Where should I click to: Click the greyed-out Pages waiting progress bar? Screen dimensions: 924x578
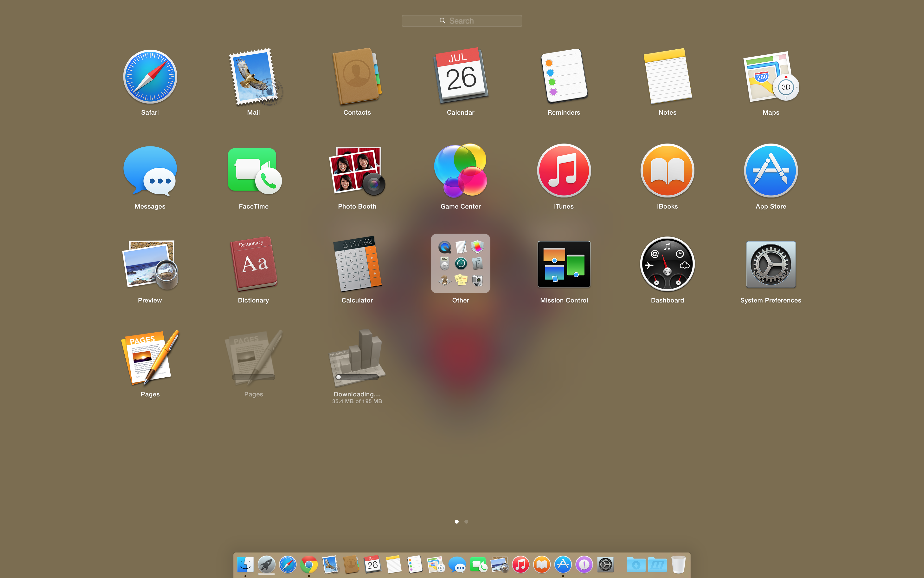pyautogui.click(x=254, y=377)
